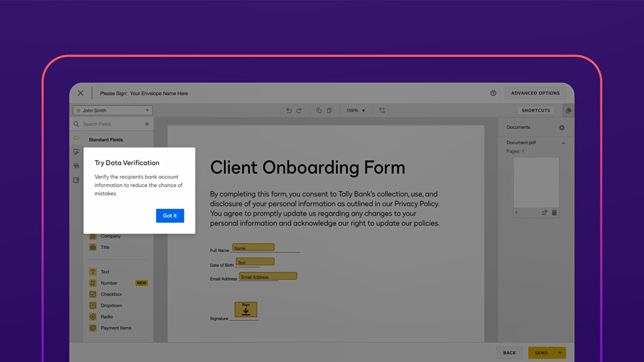The height and width of the screenshot is (362, 644).
Task: Click the paste clipboard icon
Action: click(x=329, y=111)
